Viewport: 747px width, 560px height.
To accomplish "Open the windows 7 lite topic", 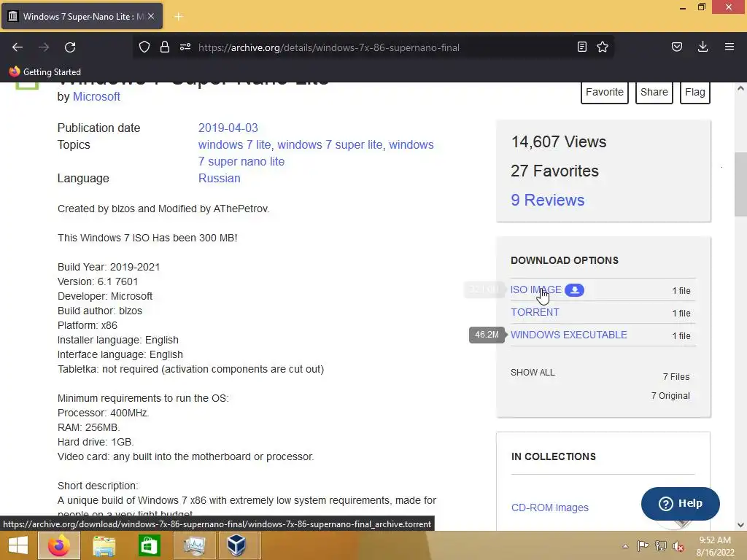I will 234,145.
